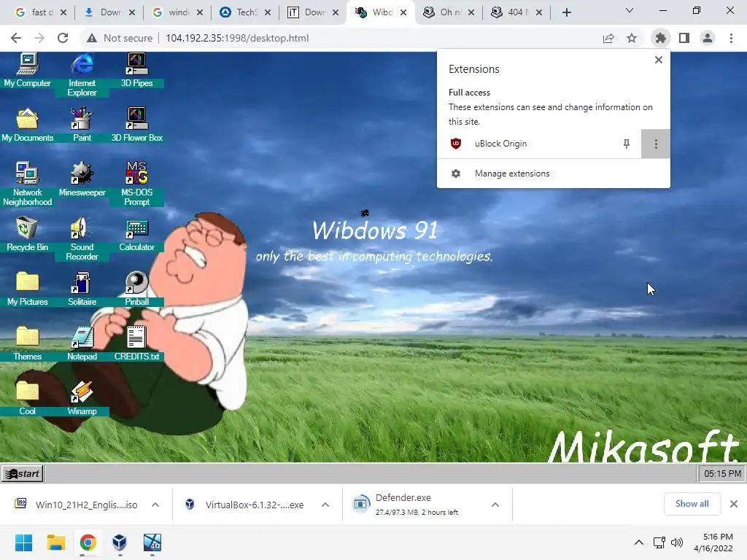This screenshot has height=560, width=747.
Task: Open the My Pictures folder
Action: pyautogui.click(x=27, y=289)
